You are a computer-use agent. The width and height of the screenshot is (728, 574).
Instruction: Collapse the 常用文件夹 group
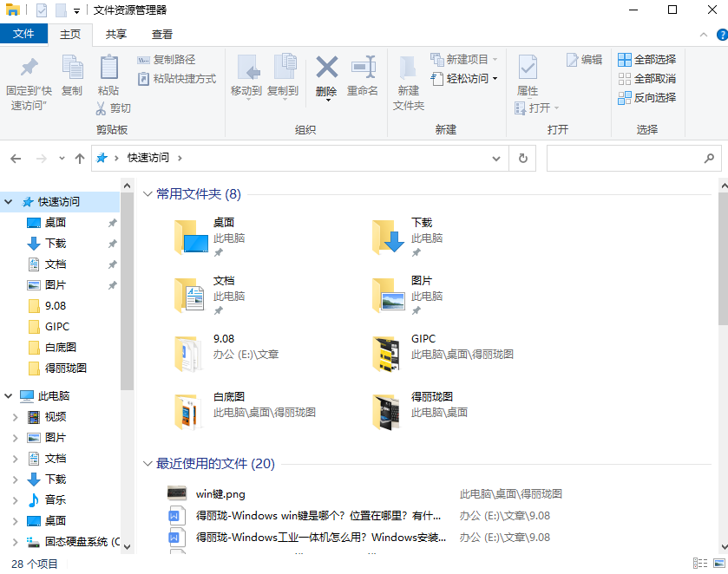[x=147, y=194]
